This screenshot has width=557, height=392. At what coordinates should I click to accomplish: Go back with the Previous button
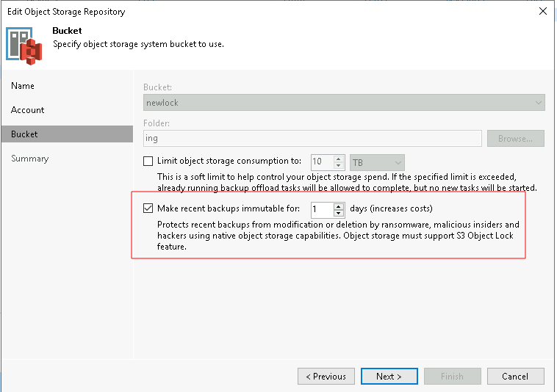tap(326, 377)
